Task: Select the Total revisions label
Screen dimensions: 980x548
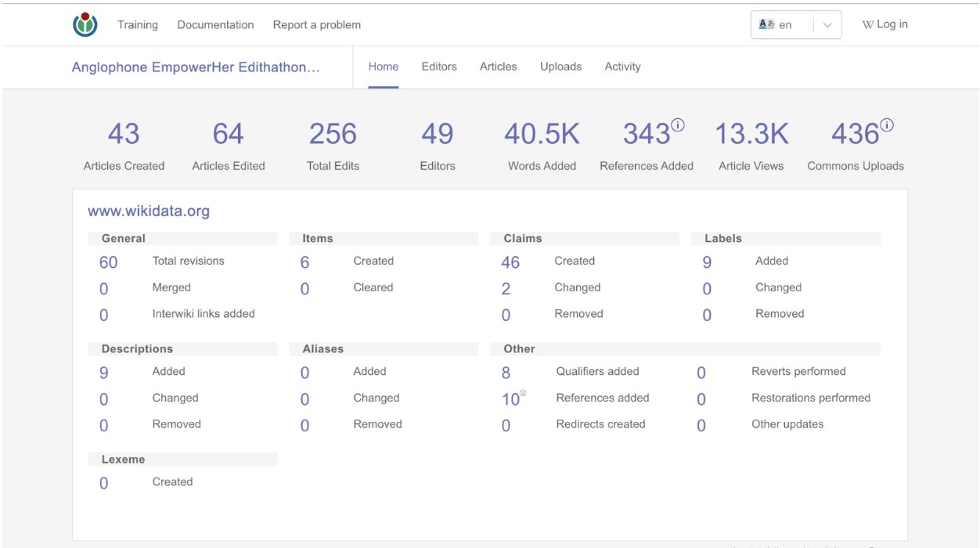Action: (x=189, y=261)
